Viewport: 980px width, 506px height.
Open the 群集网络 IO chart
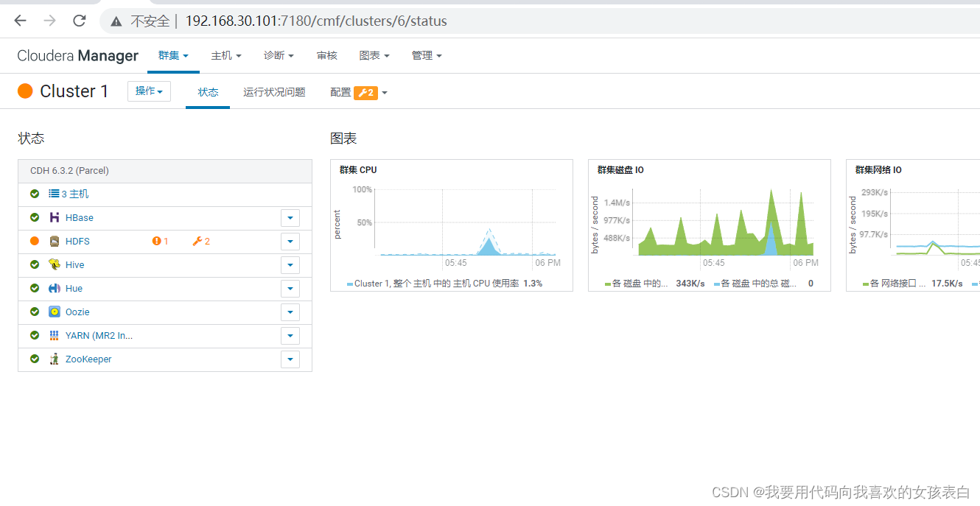(x=913, y=225)
